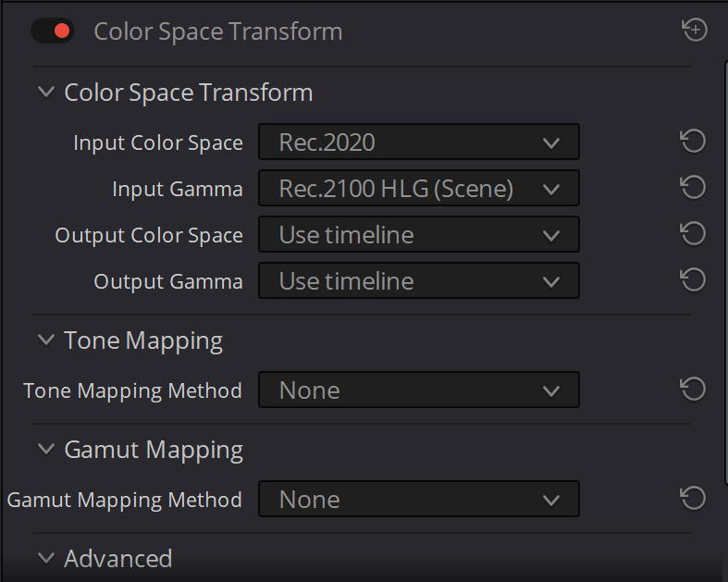Reset Output Color Space value
The height and width of the screenshot is (582, 728).
pos(693,234)
